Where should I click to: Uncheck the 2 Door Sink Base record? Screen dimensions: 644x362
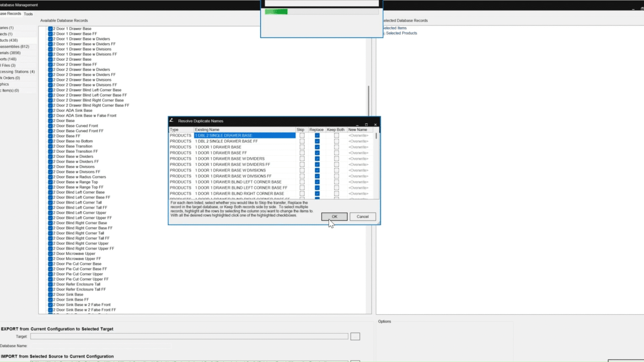click(x=51, y=294)
